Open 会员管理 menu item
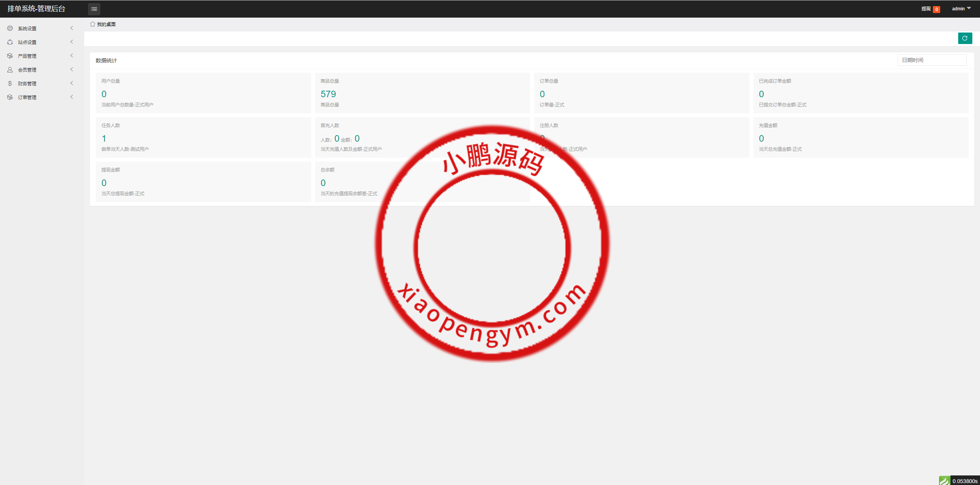 [x=27, y=70]
